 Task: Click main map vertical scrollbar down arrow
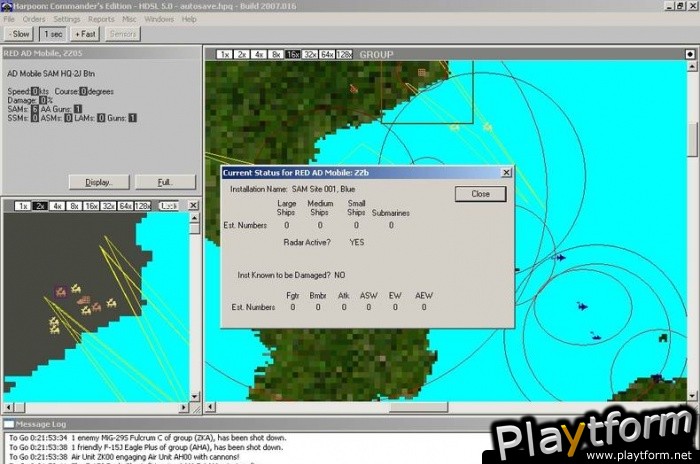pos(692,396)
